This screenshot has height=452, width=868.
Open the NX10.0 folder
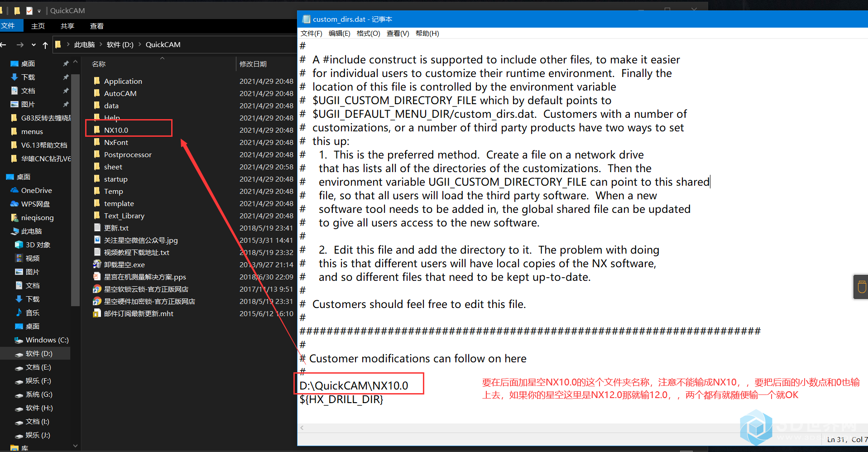pos(116,130)
